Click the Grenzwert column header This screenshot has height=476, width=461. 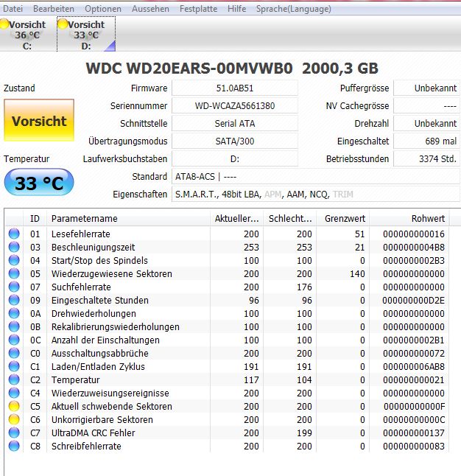(343, 219)
